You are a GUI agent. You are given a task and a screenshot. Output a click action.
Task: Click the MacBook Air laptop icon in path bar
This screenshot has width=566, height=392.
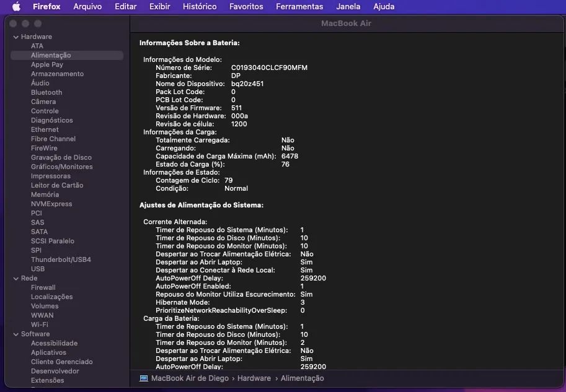tap(144, 378)
